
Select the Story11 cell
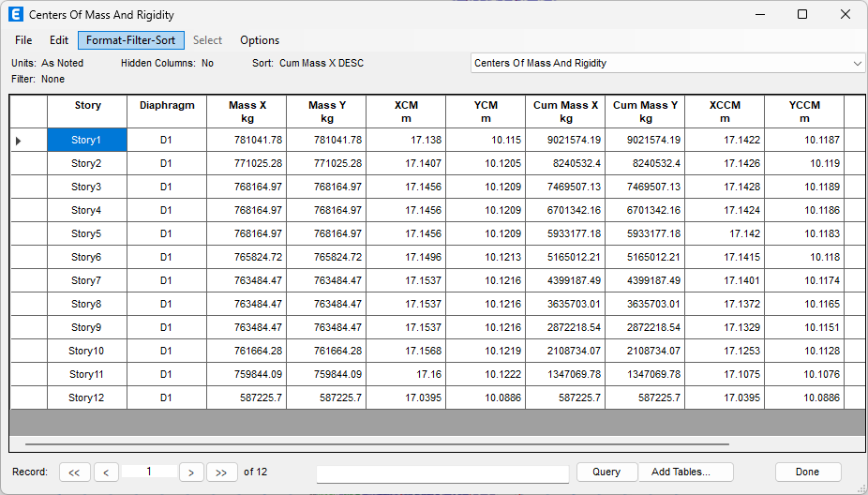pos(87,374)
